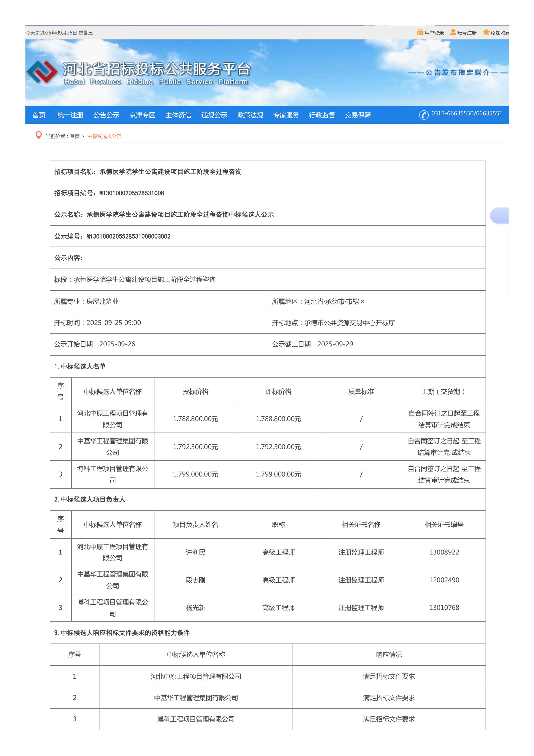Click the add-to-favorites star icon
534x756 pixels.
coord(486,32)
